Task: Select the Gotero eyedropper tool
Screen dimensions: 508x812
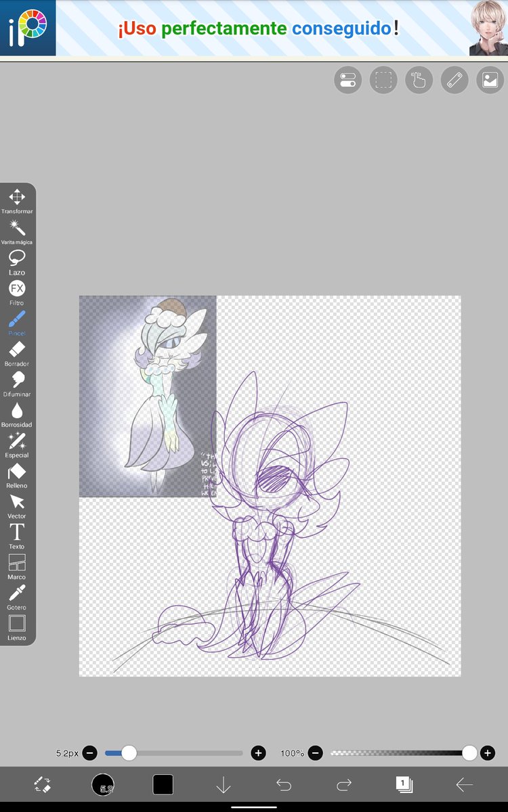Action: (17, 597)
